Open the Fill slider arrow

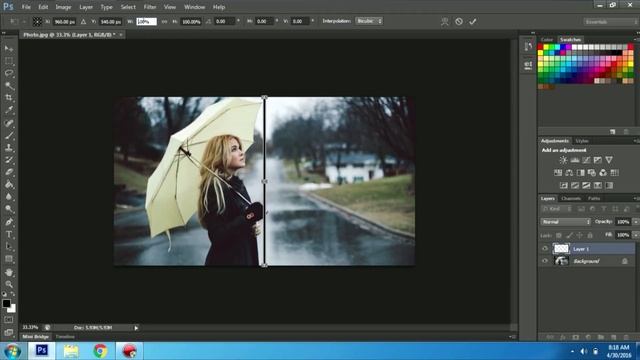pyautogui.click(x=636, y=235)
